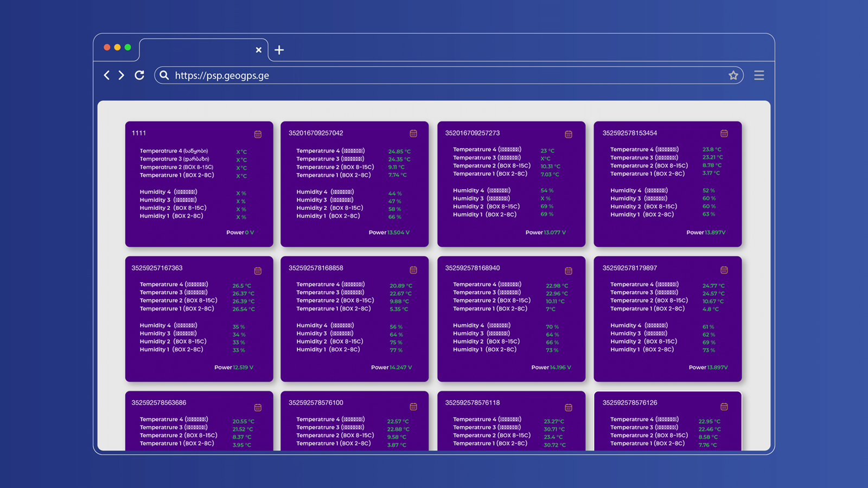The image size is (868, 488).
Task: Open calendar for device 352592578179897
Action: coord(724,270)
